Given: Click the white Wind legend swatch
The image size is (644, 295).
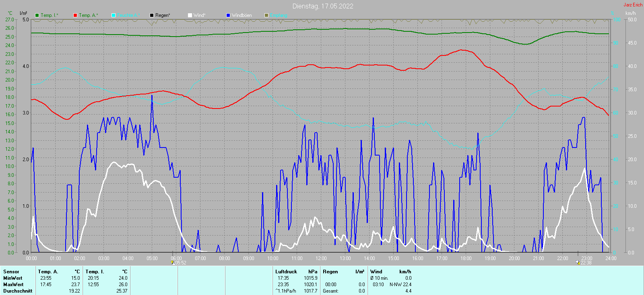Looking at the screenshot, I should [190, 15].
